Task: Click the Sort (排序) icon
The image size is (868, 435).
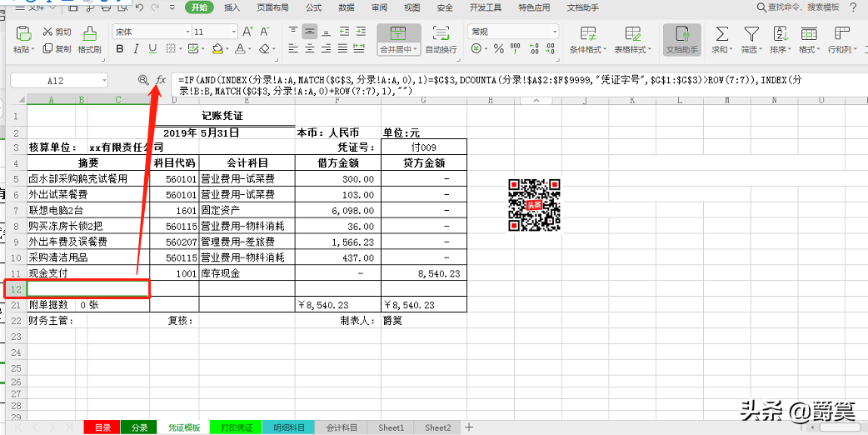Action: coord(780,33)
